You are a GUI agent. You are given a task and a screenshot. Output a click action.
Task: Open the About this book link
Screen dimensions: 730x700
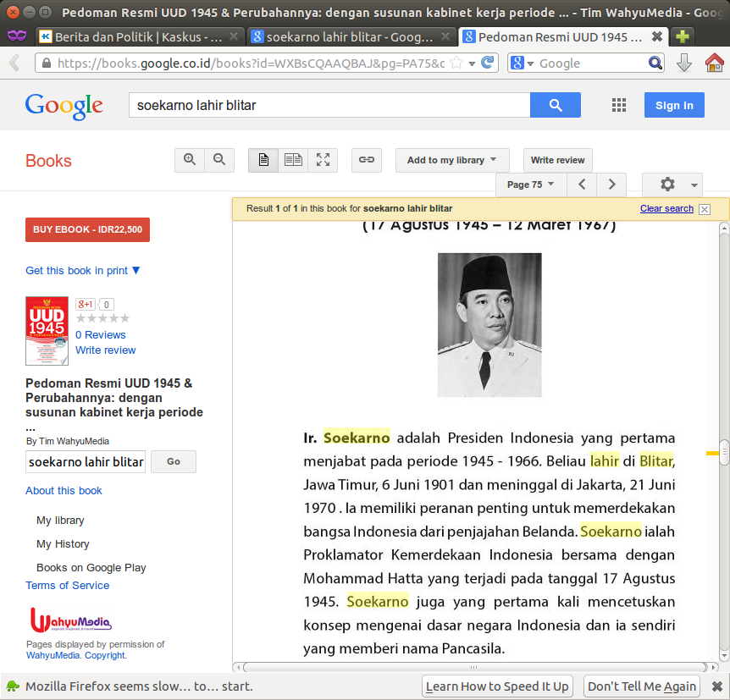tap(64, 491)
